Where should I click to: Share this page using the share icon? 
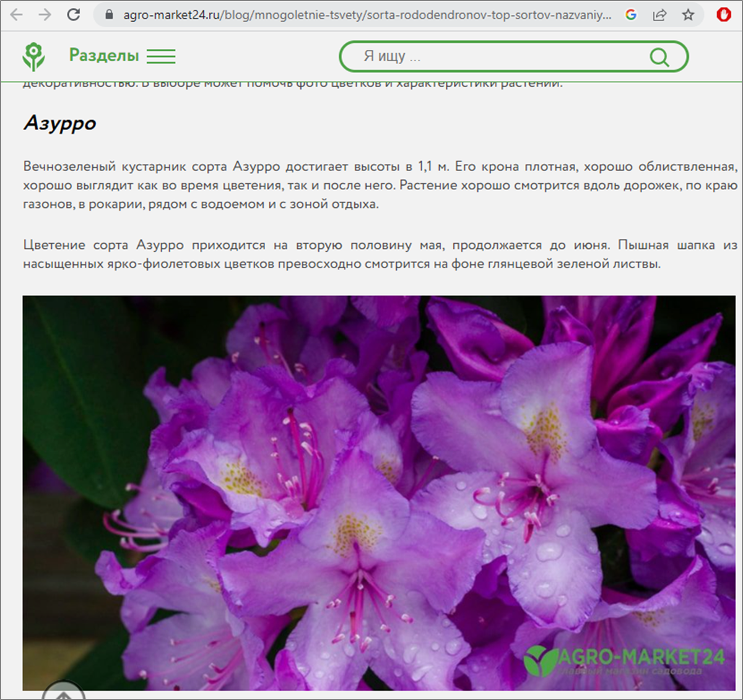coord(659,15)
